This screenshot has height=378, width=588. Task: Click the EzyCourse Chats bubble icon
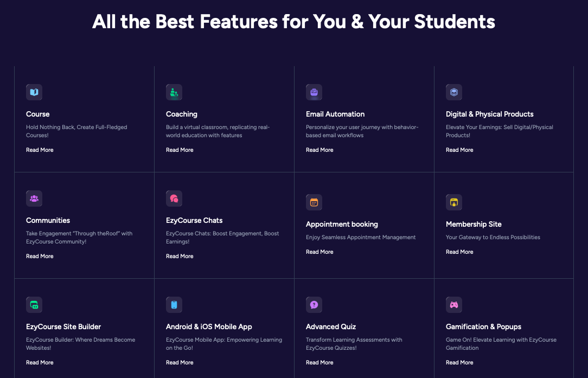pyautogui.click(x=174, y=198)
